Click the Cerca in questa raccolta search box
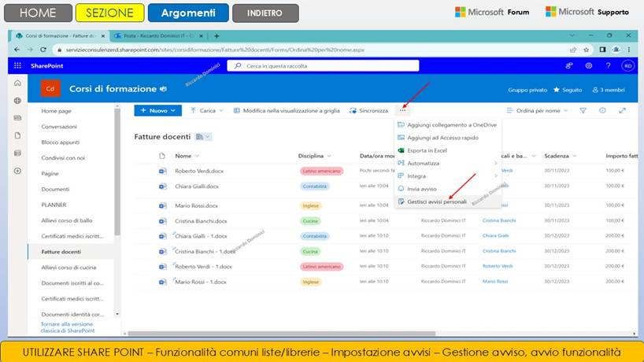 (x=323, y=65)
